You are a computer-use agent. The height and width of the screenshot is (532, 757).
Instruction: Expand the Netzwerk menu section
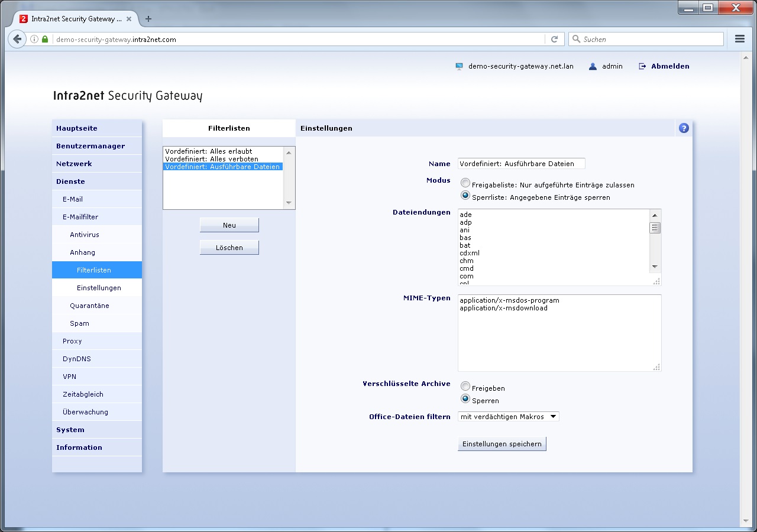[x=74, y=164]
